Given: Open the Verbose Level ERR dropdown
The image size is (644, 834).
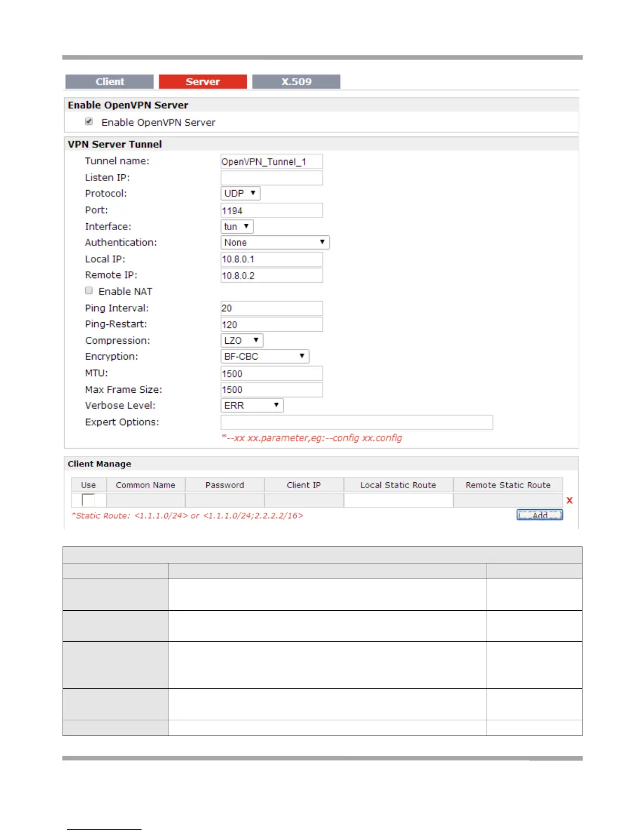Looking at the screenshot, I should click(x=252, y=405).
